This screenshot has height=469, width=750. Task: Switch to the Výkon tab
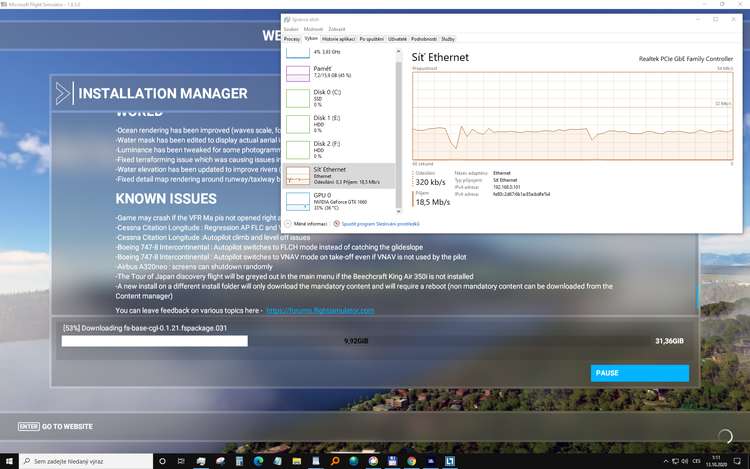pos(311,39)
